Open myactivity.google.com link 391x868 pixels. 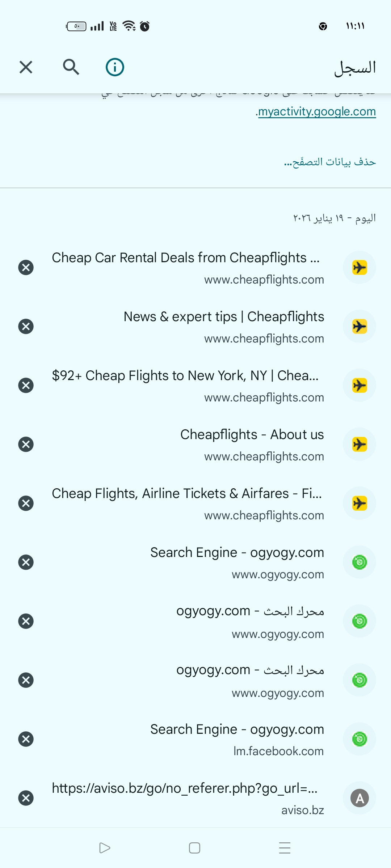pos(317,112)
